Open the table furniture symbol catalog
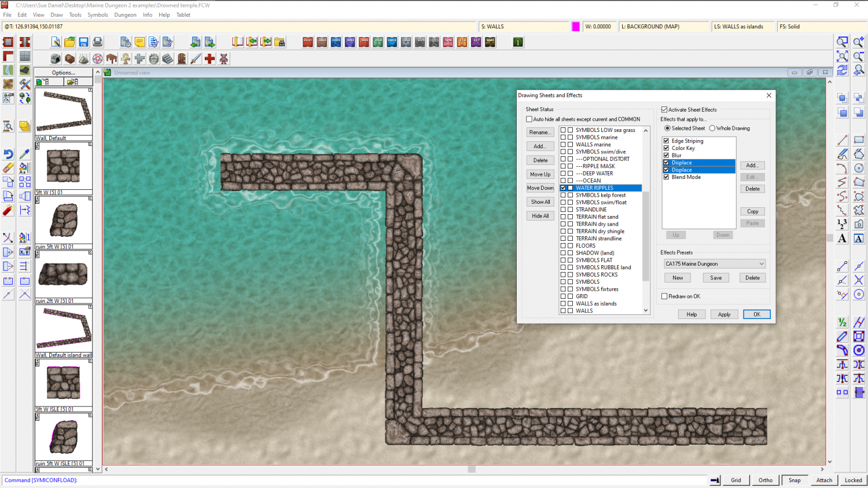The image size is (868, 488). 112,58
